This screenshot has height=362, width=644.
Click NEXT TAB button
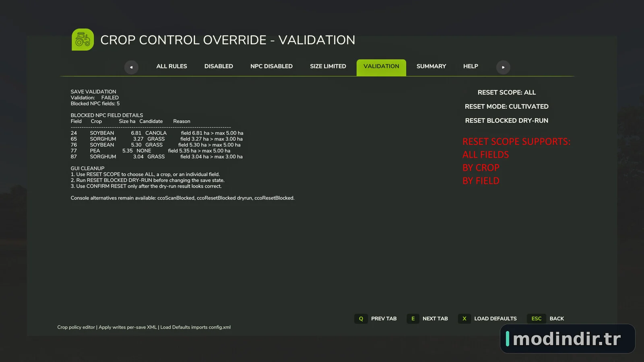[435, 319]
